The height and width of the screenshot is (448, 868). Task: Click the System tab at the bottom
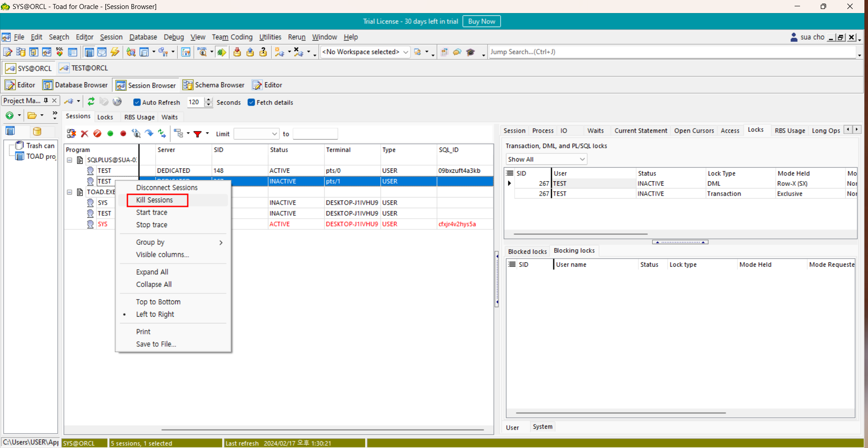[x=542, y=426]
